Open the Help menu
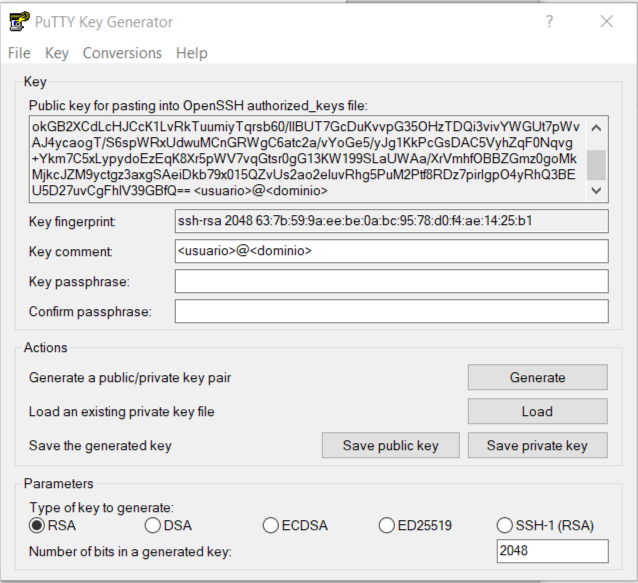 (x=192, y=53)
